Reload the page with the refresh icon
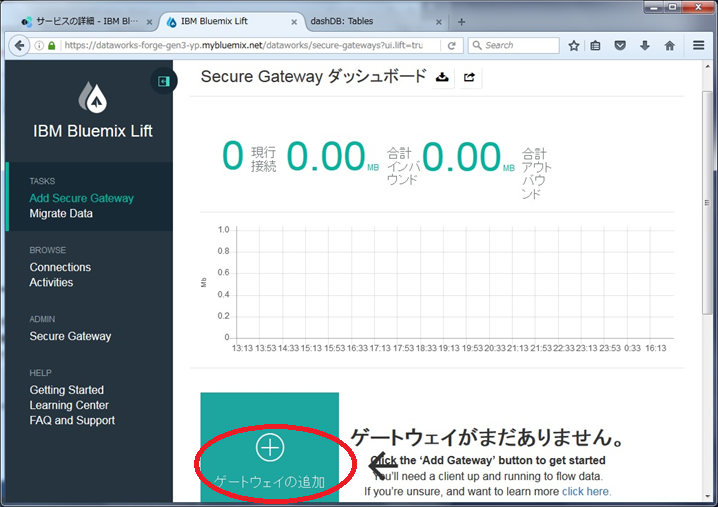Screen dimensions: 718x507 pyautogui.click(x=452, y=45)
